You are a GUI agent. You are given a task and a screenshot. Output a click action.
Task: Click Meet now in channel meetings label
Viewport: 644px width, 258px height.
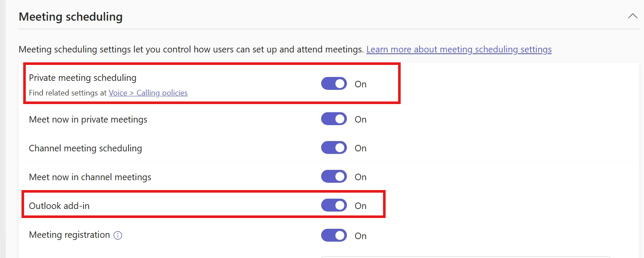pos(90,177)
